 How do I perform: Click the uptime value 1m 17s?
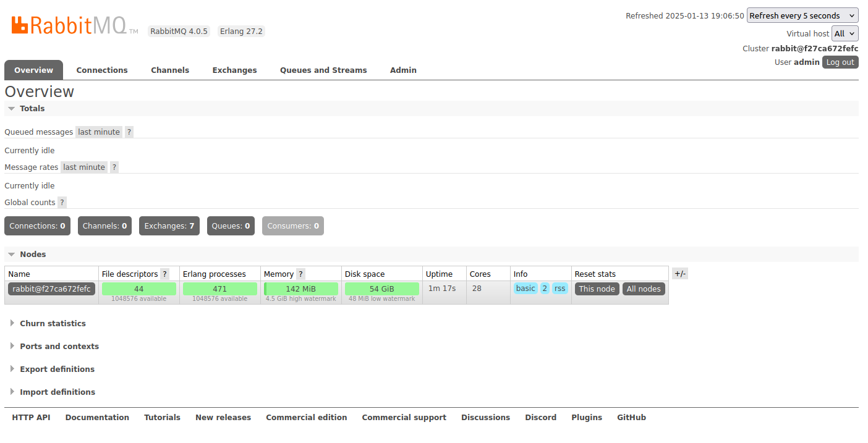442,289
